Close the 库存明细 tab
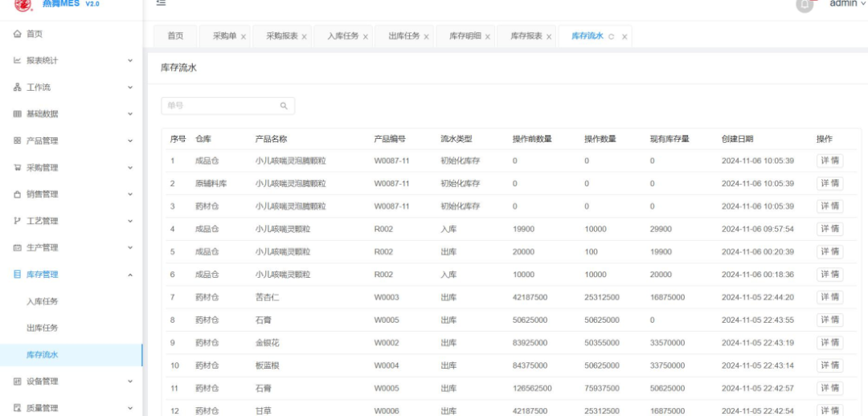The width and height of the screenshot is (868, 416). [x=488, y=37]
